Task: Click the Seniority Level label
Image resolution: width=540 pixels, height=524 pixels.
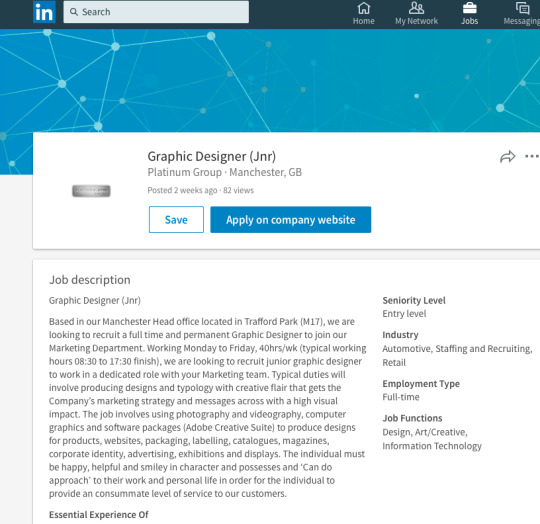Action: click(414, 301)
